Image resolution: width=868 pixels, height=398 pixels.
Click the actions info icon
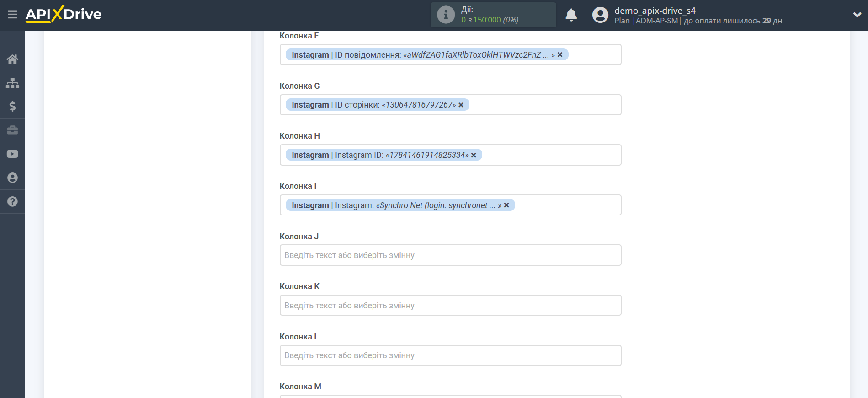point(446,15)
